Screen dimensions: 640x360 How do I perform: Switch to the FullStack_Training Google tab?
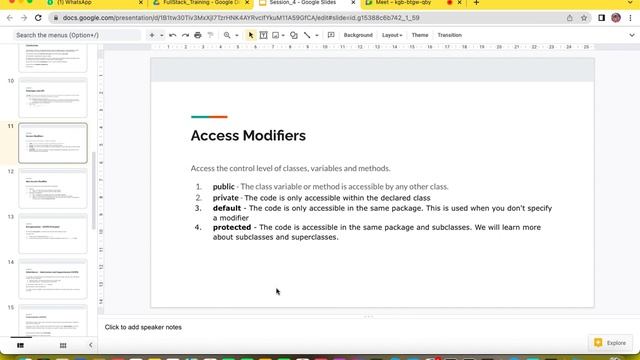pyautogui.click(x=201, y=3)
